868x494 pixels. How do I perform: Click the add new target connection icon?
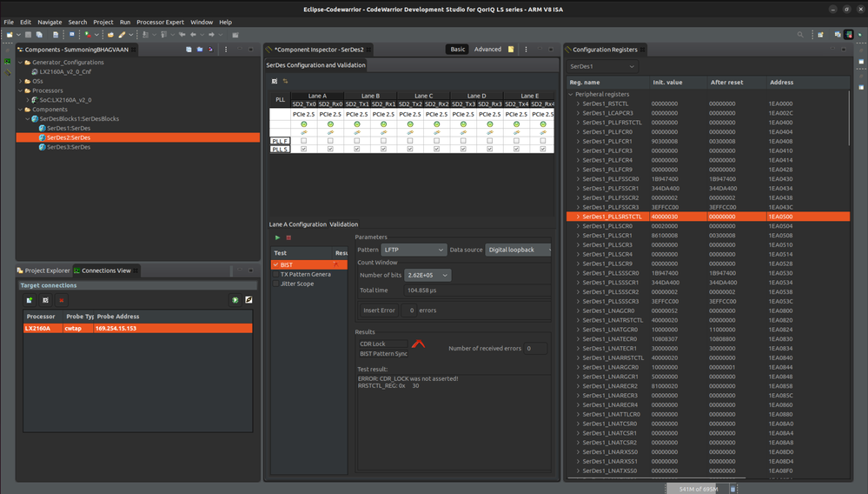coord(30,300)
